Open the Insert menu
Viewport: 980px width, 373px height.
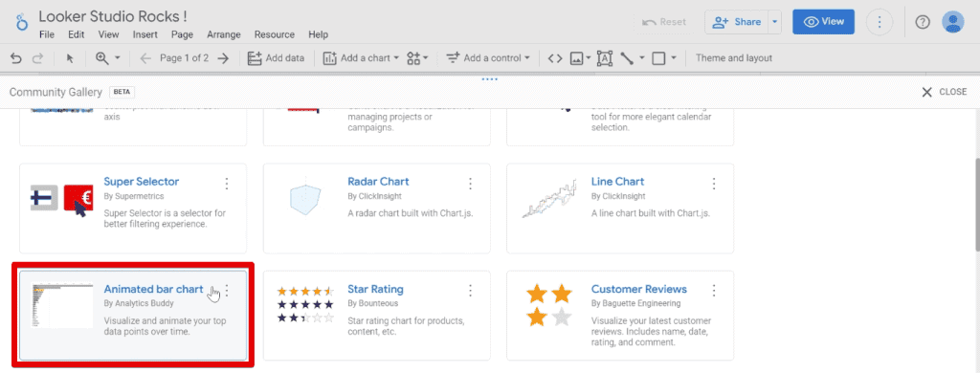click(x=145, y=35)
